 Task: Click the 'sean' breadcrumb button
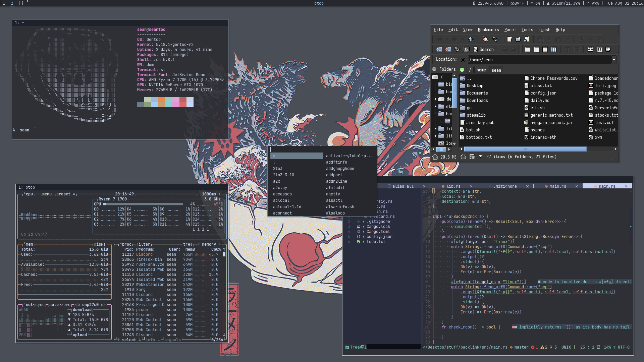tap(496, 70)
